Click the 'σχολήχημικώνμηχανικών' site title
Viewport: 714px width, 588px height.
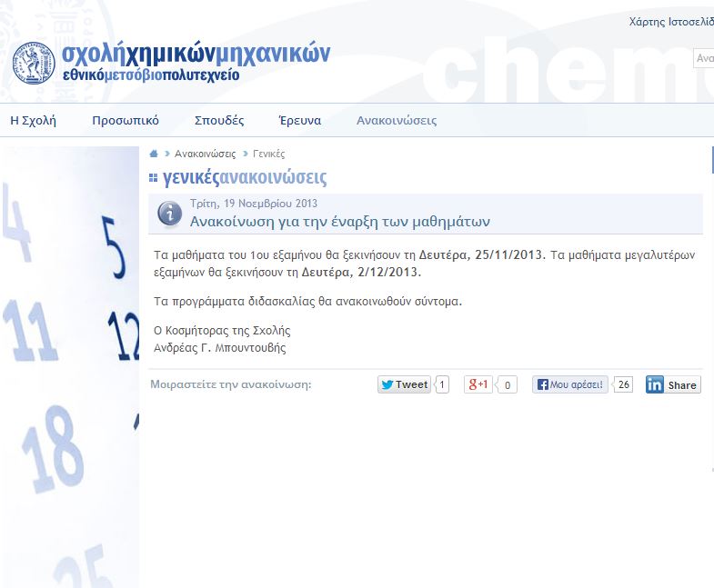pyautogui.click(x=196, y=54)
